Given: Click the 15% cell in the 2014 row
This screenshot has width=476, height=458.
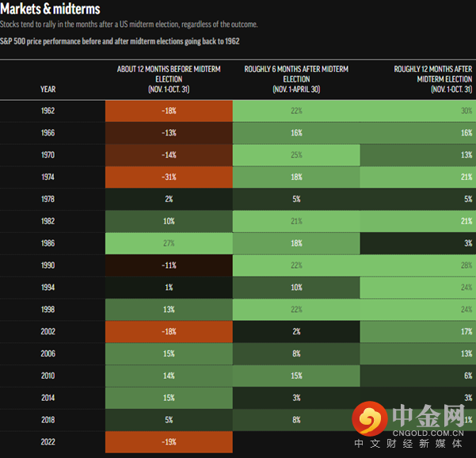Looking at the screenshot, I should point(169,398).
